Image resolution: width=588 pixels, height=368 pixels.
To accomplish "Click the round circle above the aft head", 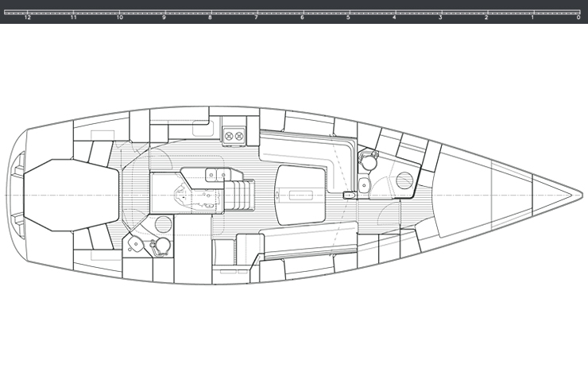I will (x=161, y=223).
